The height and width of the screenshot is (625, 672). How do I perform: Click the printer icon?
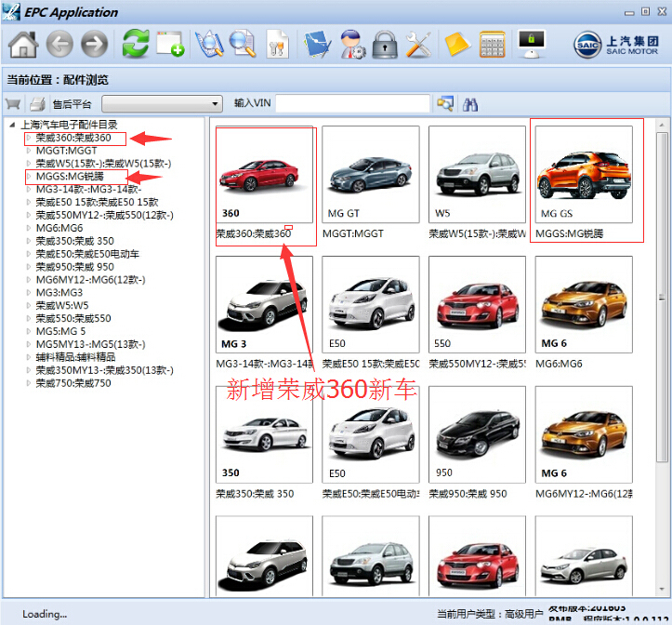38,104
